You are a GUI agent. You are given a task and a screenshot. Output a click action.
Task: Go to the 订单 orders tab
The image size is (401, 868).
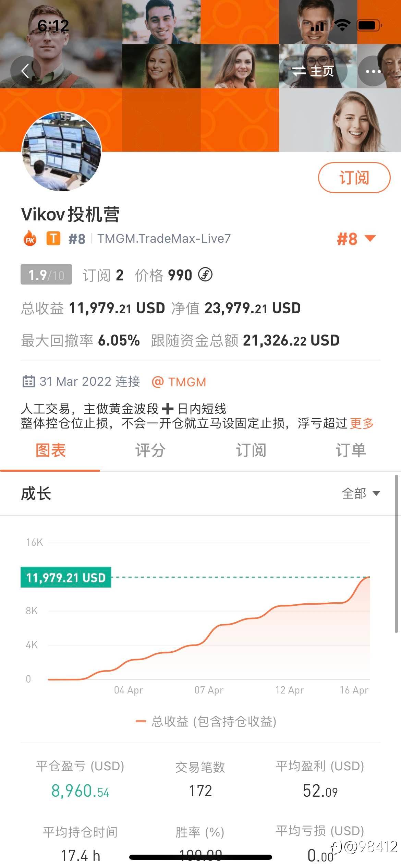pos(351,450)
